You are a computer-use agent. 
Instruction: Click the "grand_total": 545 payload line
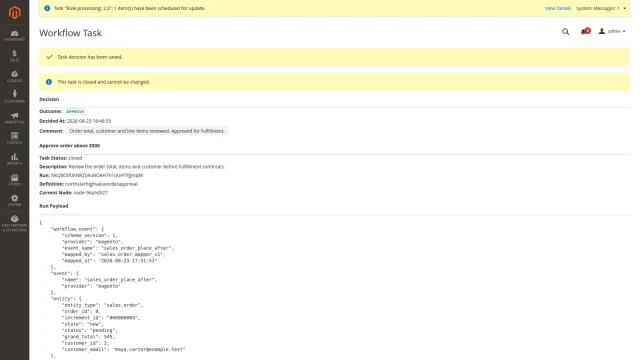88,337
